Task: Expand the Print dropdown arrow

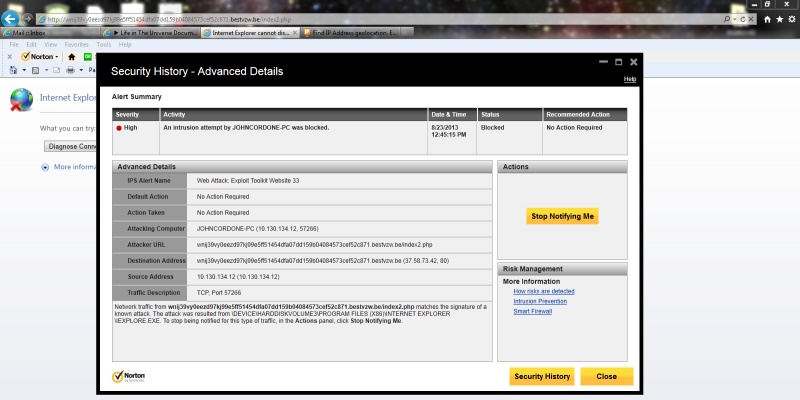Action: pos(81,70)
